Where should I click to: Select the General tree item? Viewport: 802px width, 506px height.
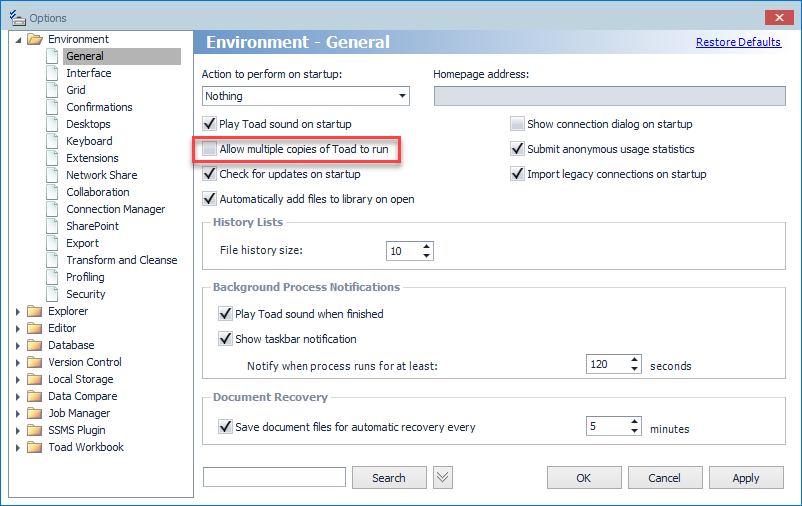[122, 56]
